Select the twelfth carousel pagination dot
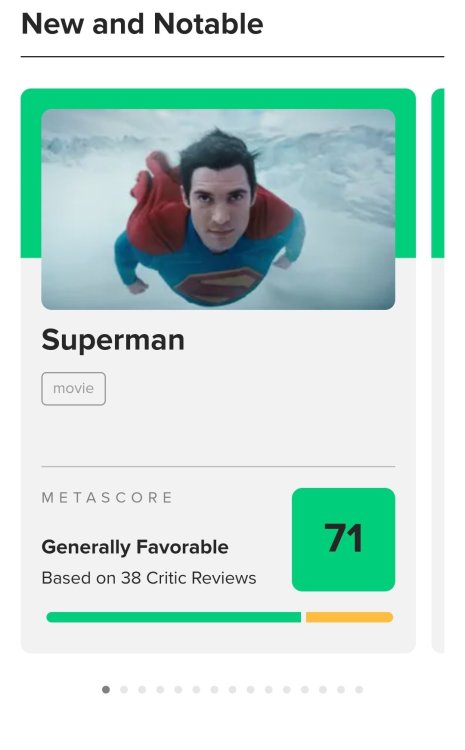The height and width of the screenshot is (750, 465). [x=305, y=689]
